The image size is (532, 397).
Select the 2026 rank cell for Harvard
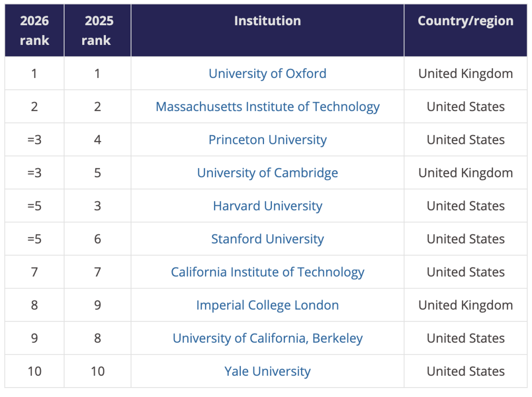pos(34,206)
